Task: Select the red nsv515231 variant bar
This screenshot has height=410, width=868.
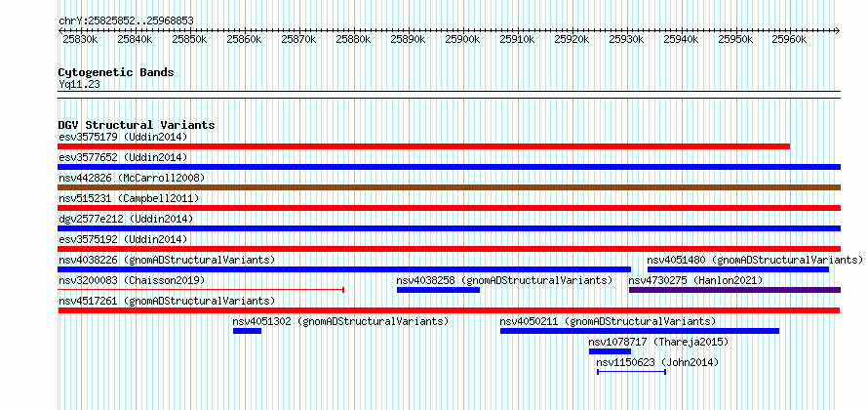Action: coord(449,208)
